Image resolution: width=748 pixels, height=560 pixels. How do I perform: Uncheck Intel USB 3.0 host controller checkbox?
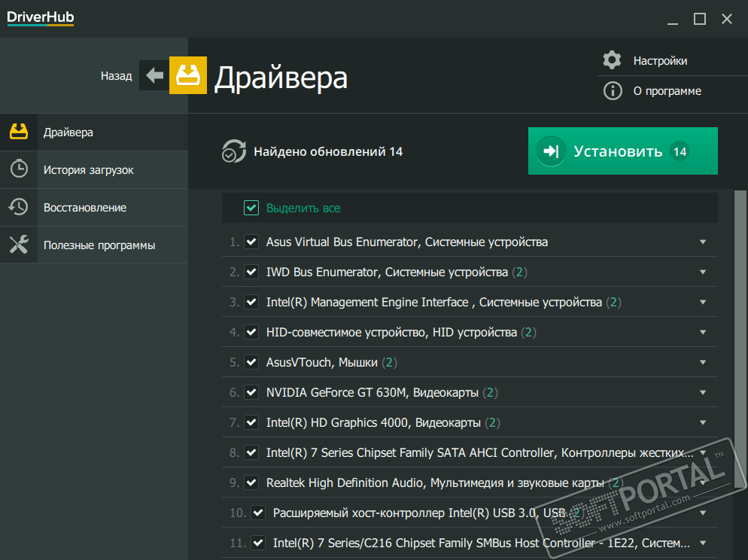pos(258,513)
